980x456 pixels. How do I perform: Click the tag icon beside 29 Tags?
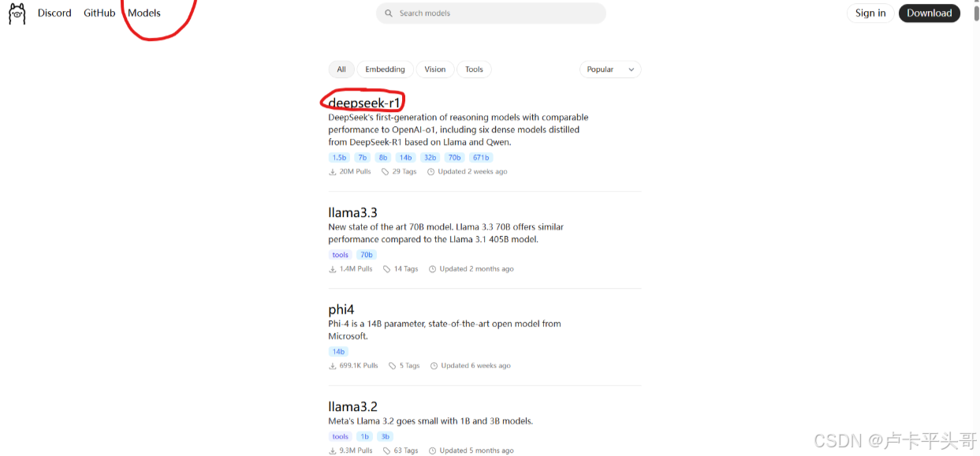385,172
